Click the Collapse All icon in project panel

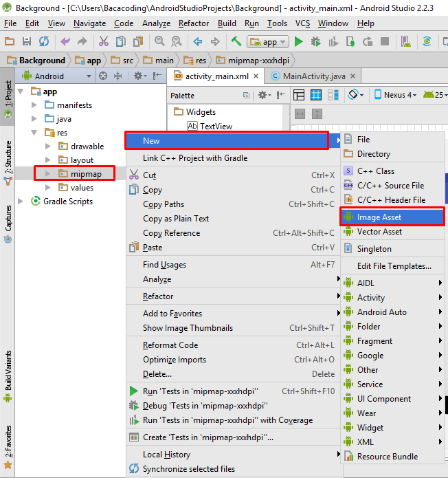pyautogui.click(x=117, y=76)
